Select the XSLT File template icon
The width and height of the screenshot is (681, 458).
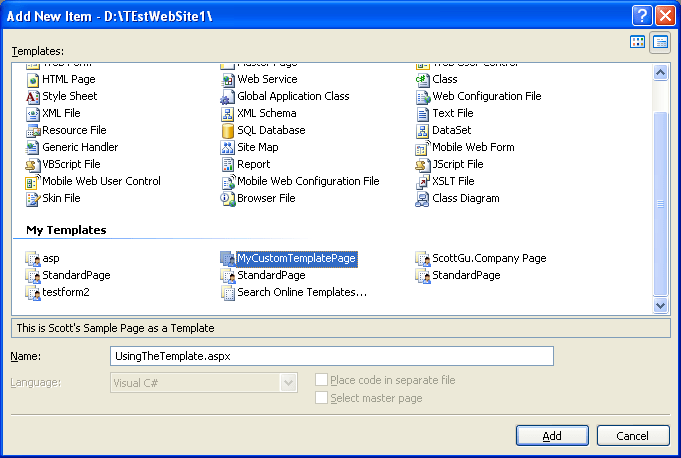point(423,182)
